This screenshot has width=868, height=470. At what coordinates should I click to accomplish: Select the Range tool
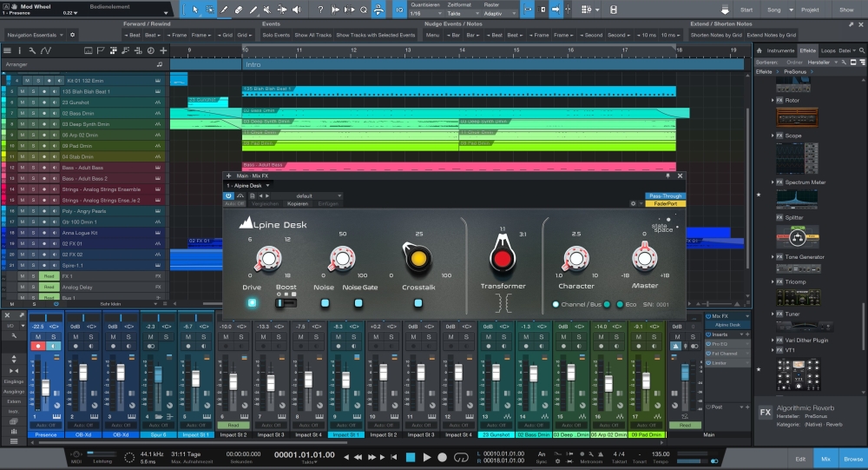click(x=210, y=10)
